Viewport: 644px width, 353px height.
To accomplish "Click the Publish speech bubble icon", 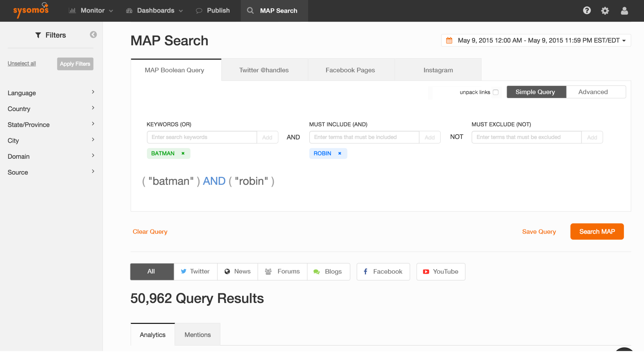I will tap(199, 11).
